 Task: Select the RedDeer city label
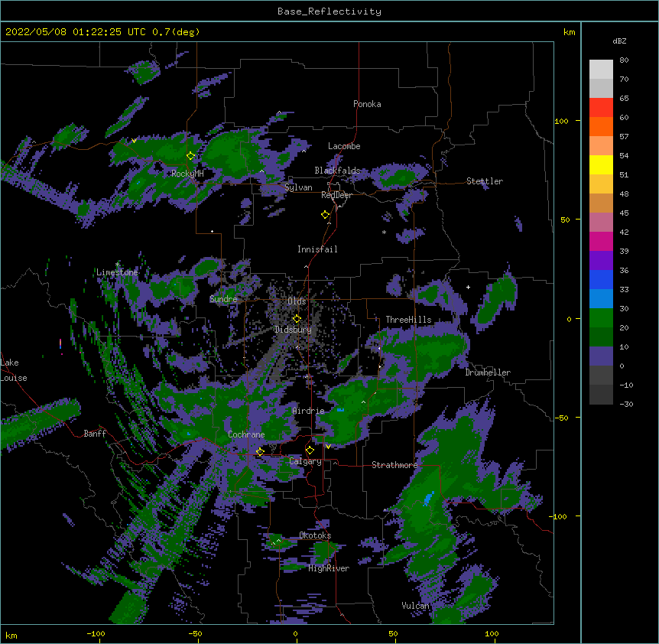click(336, 195)
